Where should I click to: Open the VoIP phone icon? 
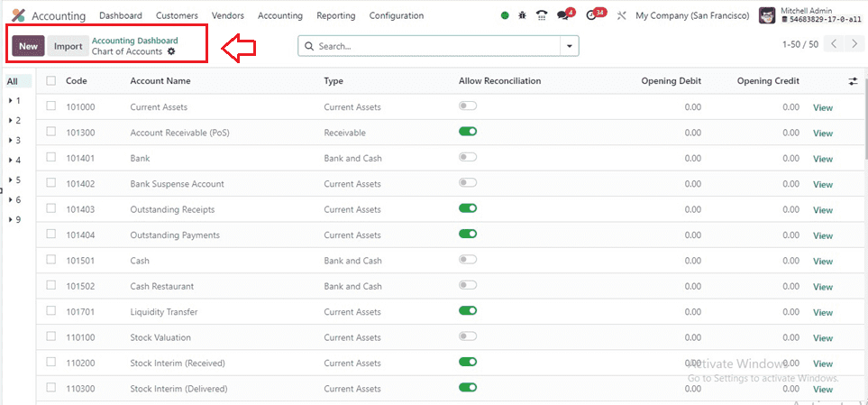[542, 16]
